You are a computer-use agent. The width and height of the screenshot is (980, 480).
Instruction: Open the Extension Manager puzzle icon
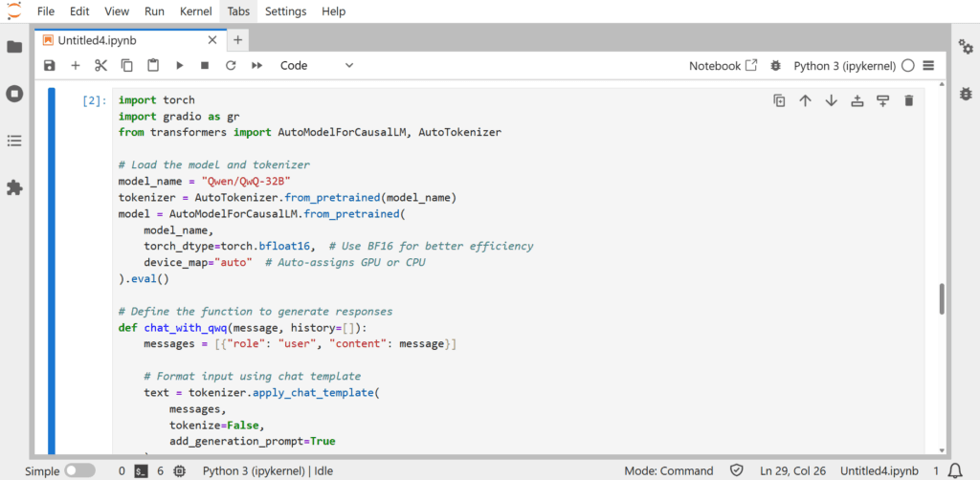pos(14,187)
